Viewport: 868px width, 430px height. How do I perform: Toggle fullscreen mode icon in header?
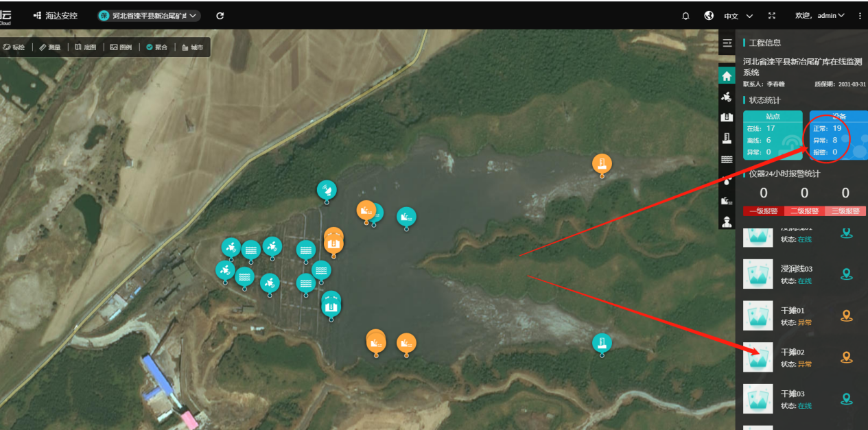[x=772, y=16]
